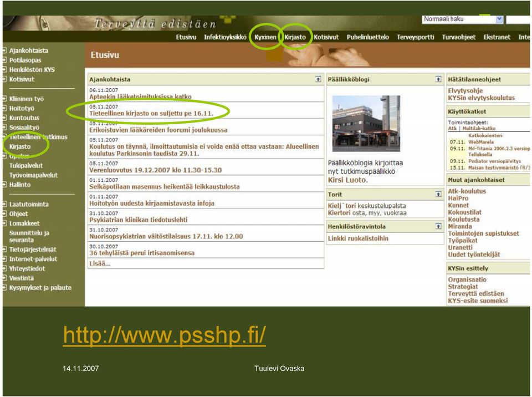Open Linkki ruokalistoihin
This screenshot has height=397, width=532.
(358, 238)
